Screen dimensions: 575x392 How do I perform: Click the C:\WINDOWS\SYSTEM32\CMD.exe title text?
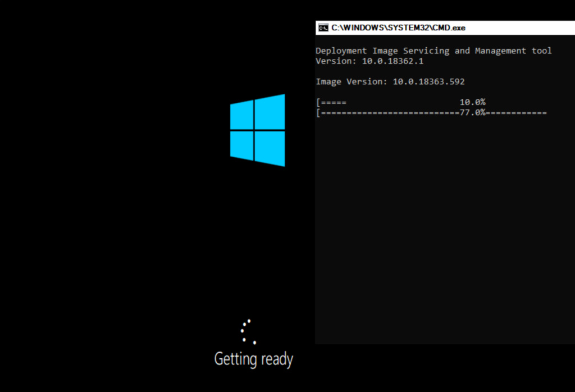(x=398, y=28)
